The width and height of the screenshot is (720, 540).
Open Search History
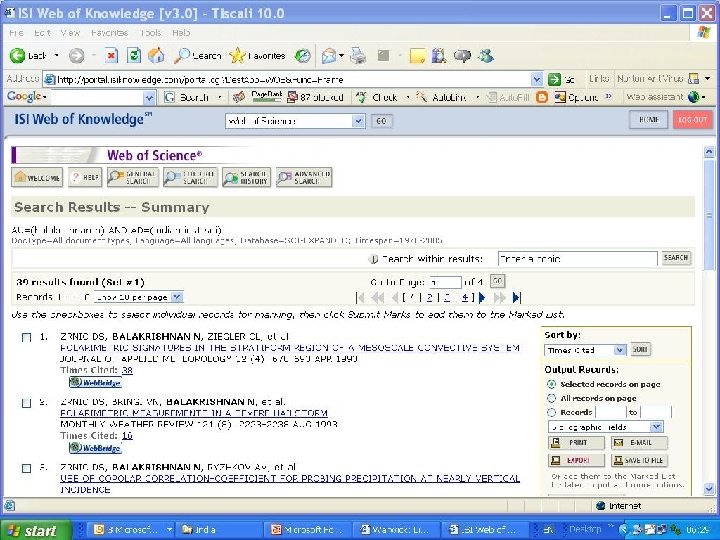246,178
